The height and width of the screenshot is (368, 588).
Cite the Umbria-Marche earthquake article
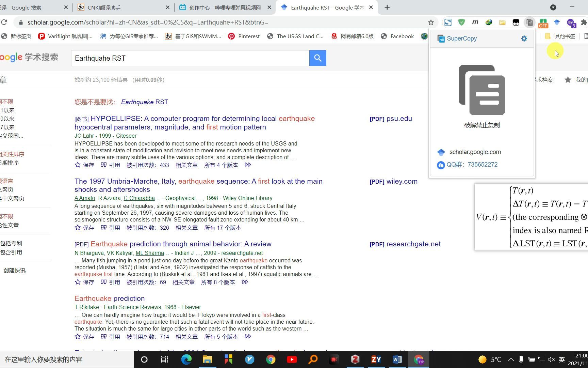(x=110, y=228)
